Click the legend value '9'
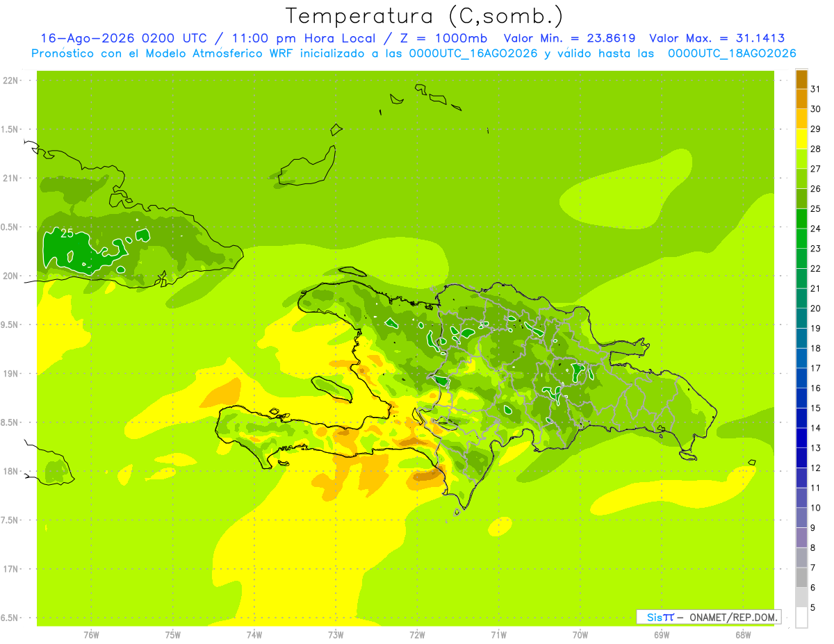The height and width of the screenshot is (644, 834). tap(813, 528)
